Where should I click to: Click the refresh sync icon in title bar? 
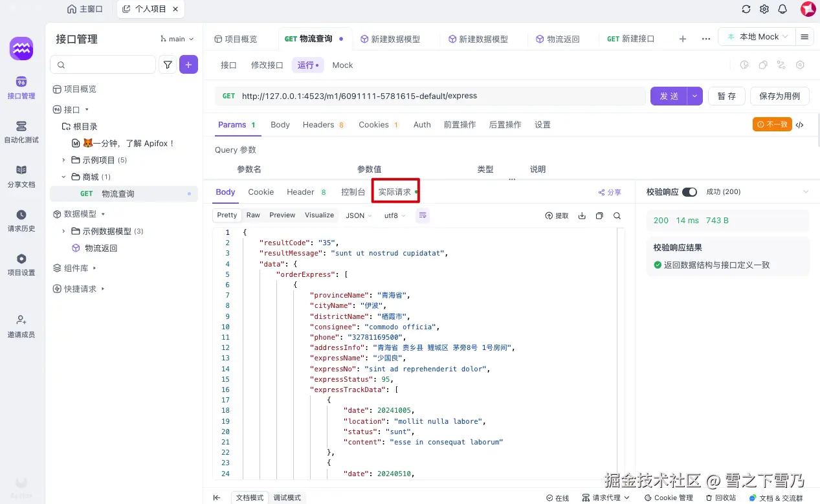tap(746, 9)
